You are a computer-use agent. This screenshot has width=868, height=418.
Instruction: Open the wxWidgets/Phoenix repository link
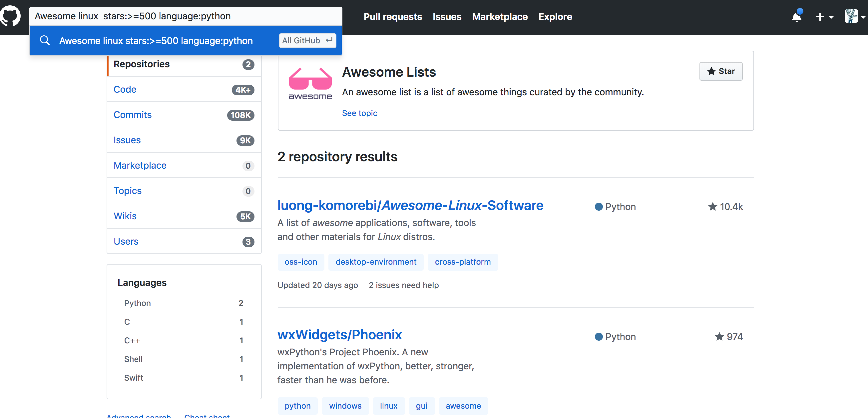click(x=339, y=335)
